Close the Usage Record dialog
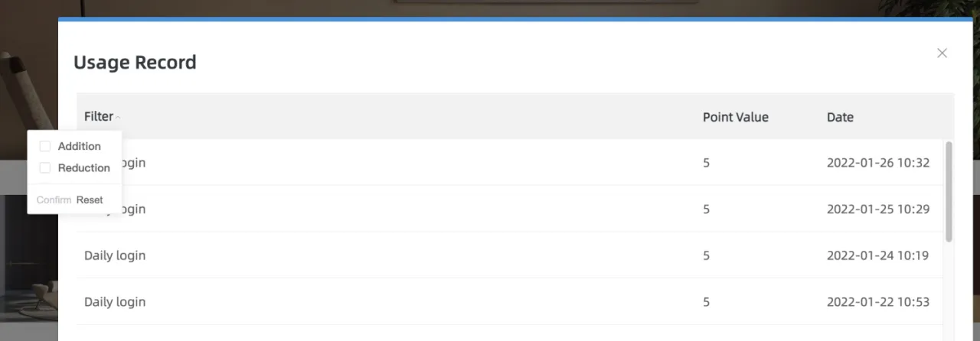 942,53
